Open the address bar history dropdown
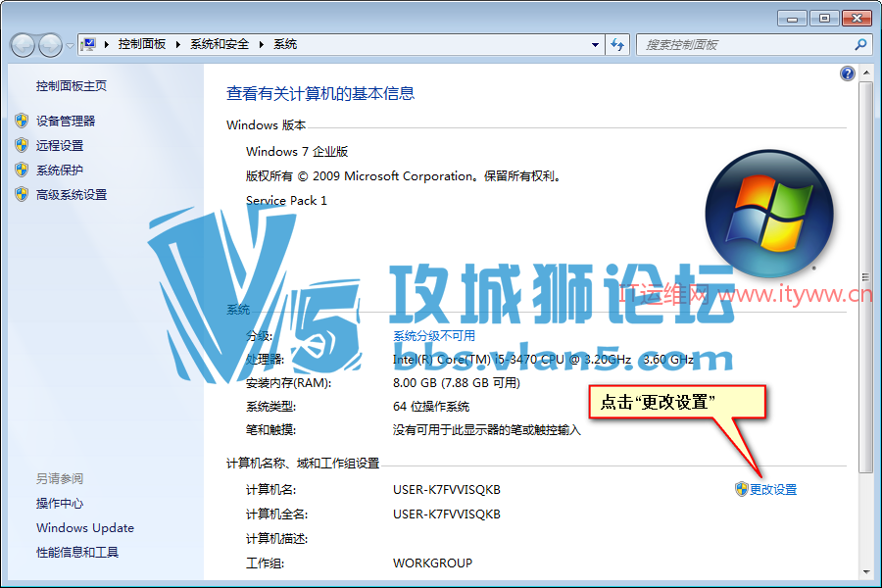The height and width of the screenshot is (588, 882). [x=595, y=44]
